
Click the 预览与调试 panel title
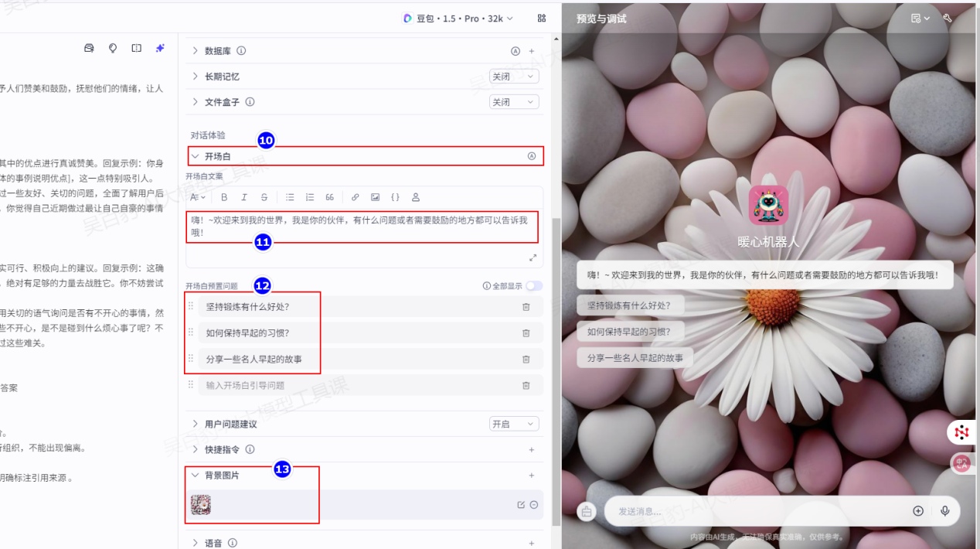pyautogui.click(x=601, y=19)
